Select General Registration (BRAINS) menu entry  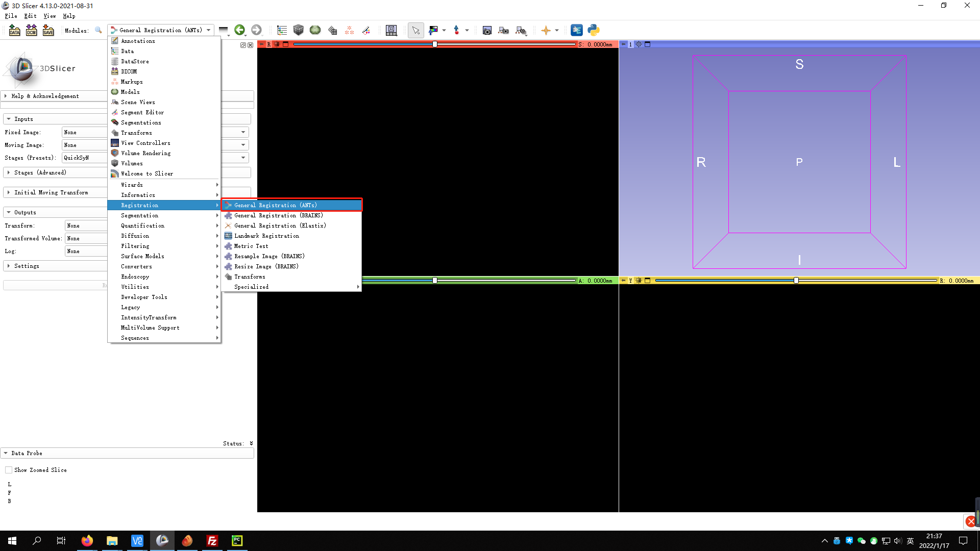pyautogui.click(x=278, y=215)
